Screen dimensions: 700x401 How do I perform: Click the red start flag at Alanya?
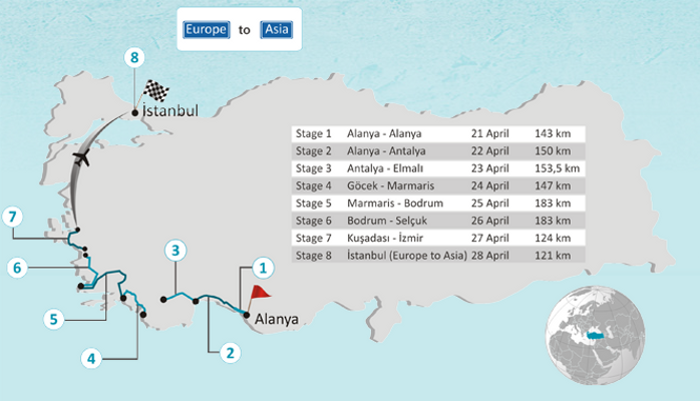[x=259, y=294]
